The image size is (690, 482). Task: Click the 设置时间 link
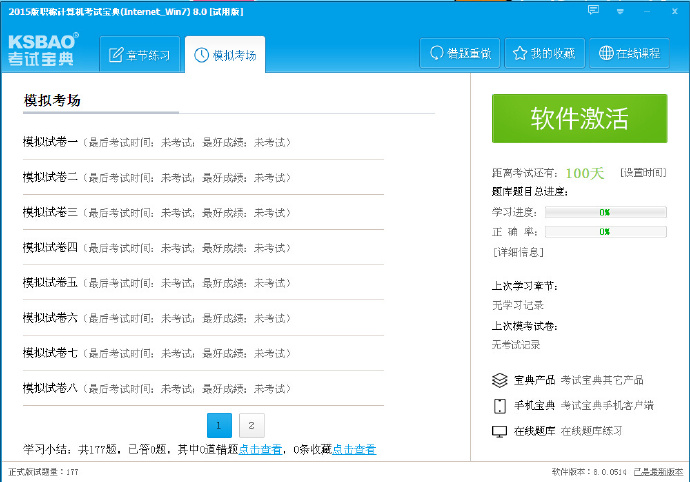pos(643,173)
